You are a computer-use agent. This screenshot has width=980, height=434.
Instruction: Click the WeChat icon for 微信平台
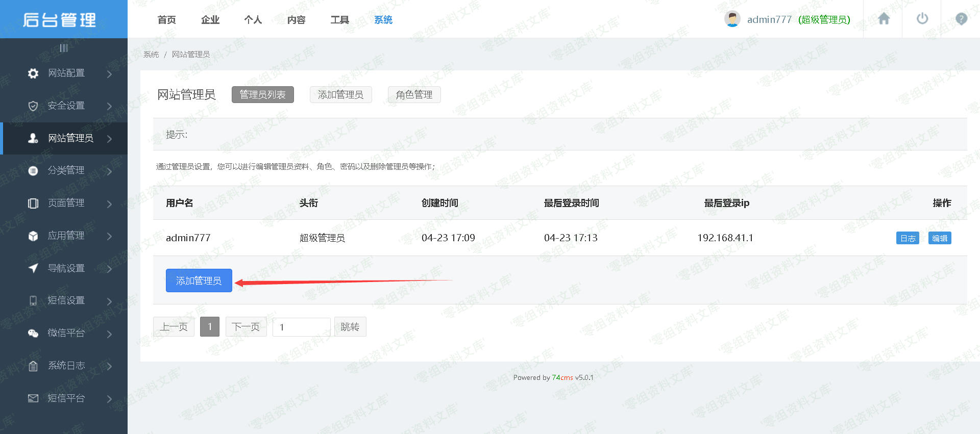coord(33,334)
